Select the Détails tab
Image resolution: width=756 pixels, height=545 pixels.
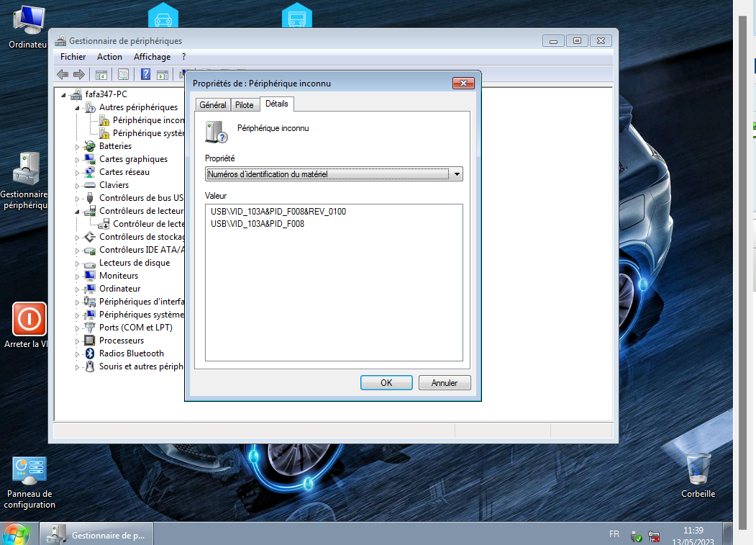pos(277,104)
